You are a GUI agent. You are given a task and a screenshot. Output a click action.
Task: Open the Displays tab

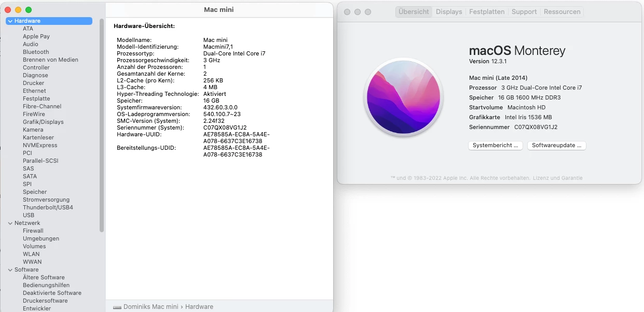[449, 11]
